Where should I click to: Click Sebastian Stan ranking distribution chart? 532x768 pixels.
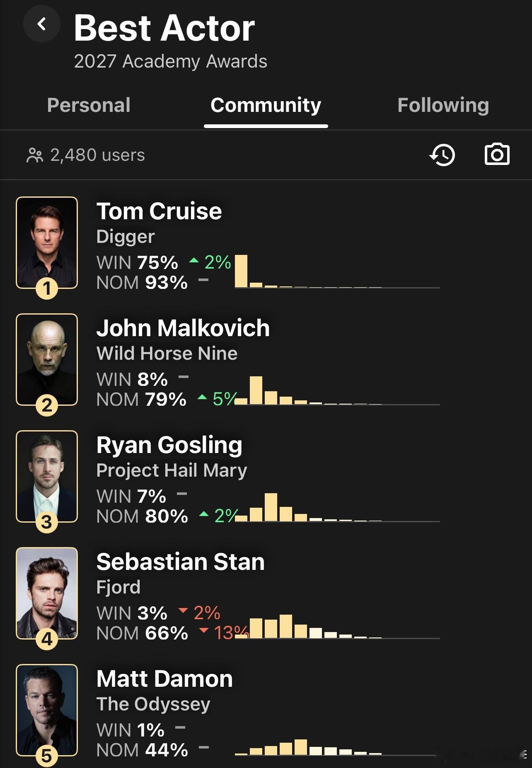point(337,626)
